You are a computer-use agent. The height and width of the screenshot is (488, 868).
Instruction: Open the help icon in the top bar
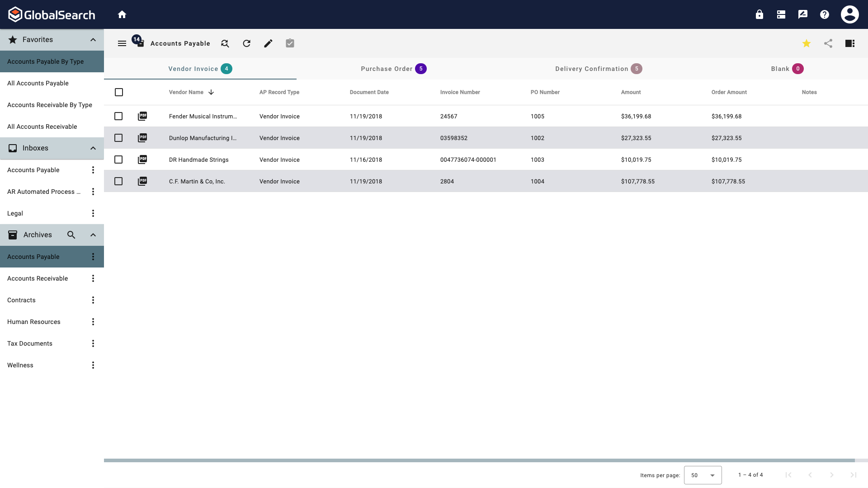click(x=824, y=14)
